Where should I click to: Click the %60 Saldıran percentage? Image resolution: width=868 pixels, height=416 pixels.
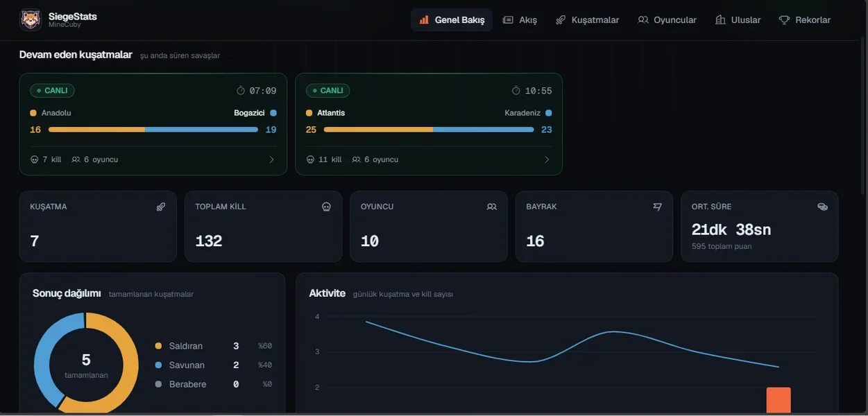pos(265,346)
